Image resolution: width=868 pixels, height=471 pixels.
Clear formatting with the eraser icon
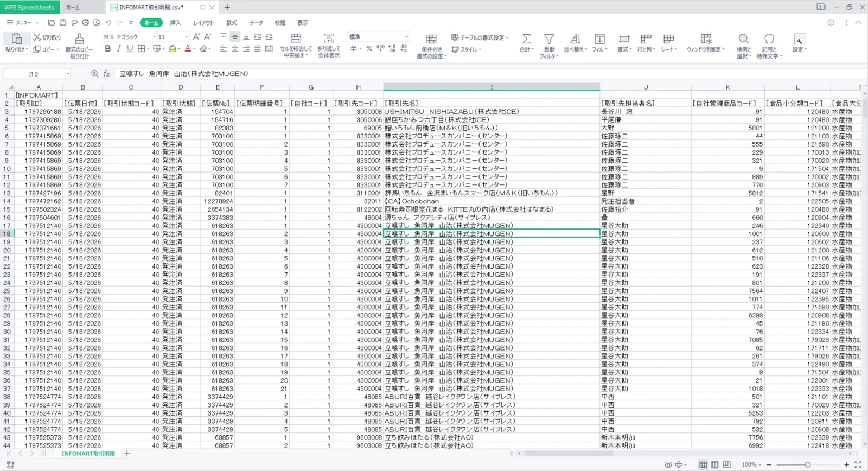203,49
